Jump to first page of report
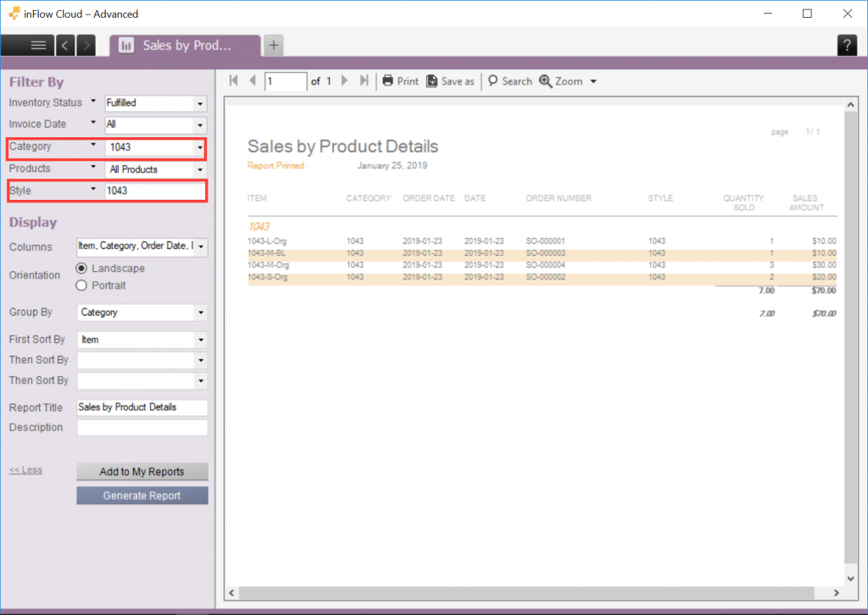 (234, 81)
